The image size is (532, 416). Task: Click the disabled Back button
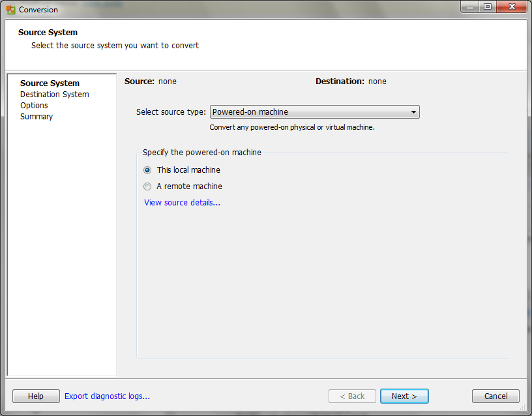[x=352, y=396]
